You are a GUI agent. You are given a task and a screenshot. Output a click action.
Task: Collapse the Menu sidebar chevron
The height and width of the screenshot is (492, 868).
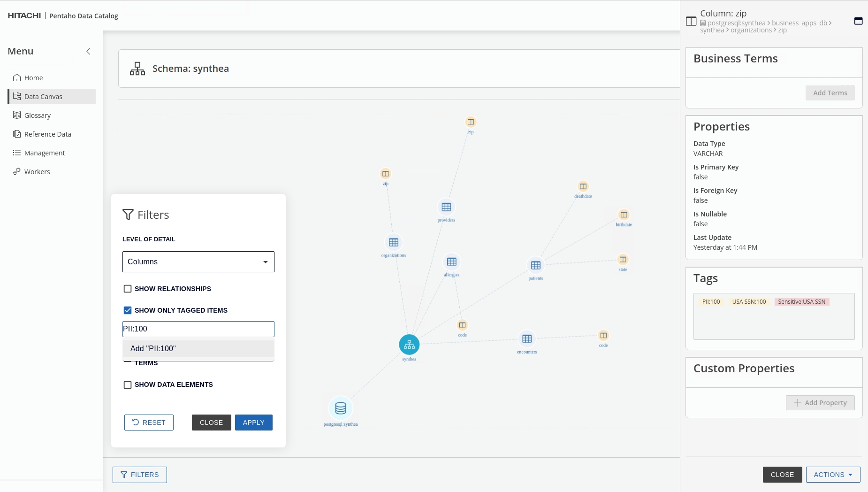tap(88, 51)
